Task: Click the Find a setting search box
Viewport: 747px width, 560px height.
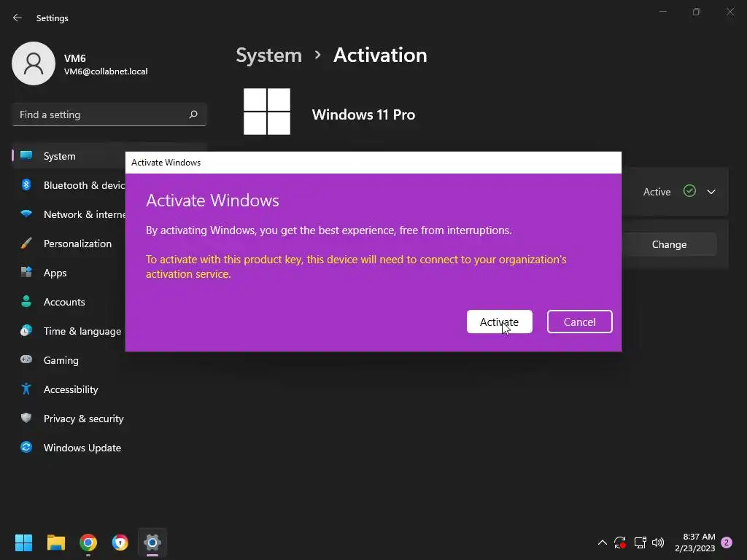Action: point(109,114)
